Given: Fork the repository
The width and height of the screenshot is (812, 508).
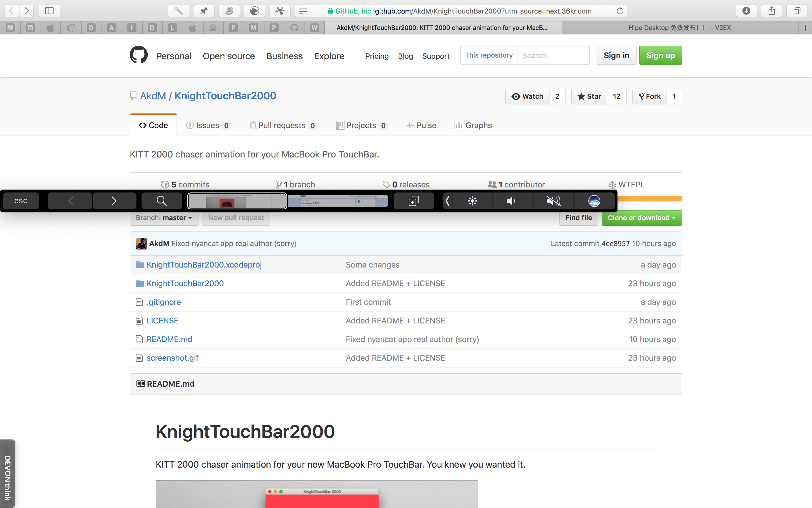Looking at the screenshot, I should point(650,97).
